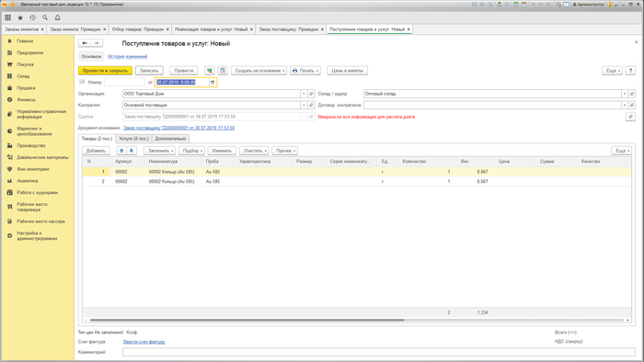Open the Очистить dropdown
644x362 pixels.
coord(254,151)
